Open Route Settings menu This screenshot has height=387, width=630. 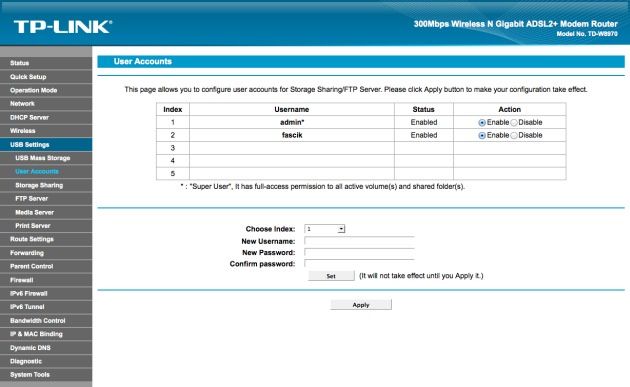pyautogui.click(x=46, y=239)
